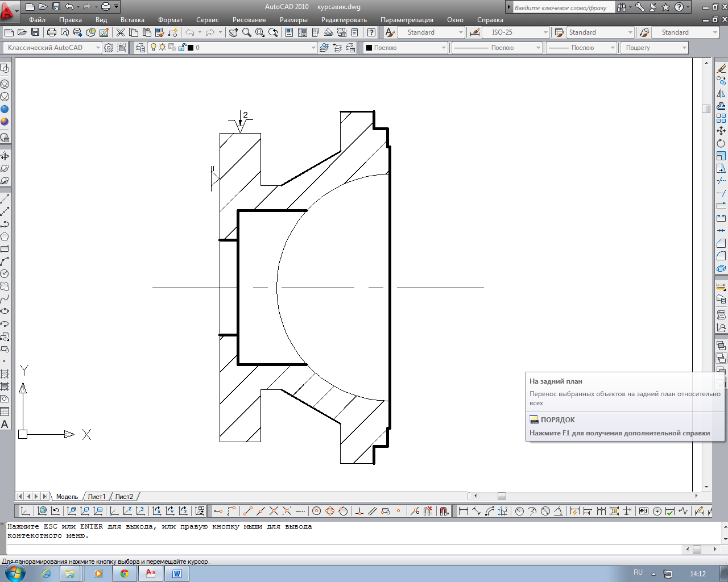Click the Send to Back draw order icon

[x=721, y=358]
